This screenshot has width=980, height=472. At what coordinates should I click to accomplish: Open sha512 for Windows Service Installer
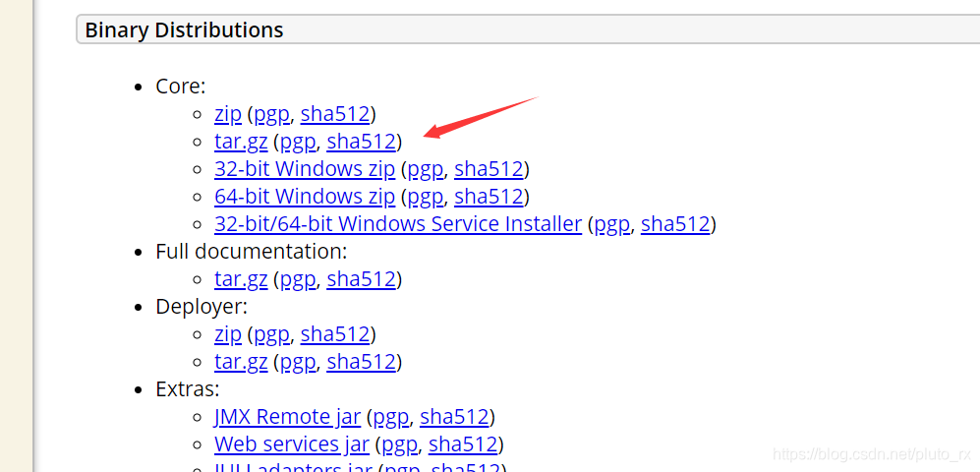click(675, 224)
